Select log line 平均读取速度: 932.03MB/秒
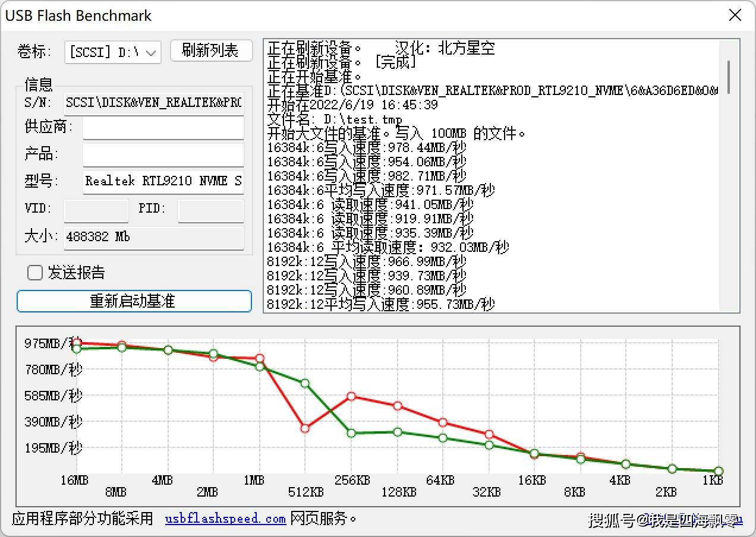This screenshot has width=756, height=537. (388, 247)
